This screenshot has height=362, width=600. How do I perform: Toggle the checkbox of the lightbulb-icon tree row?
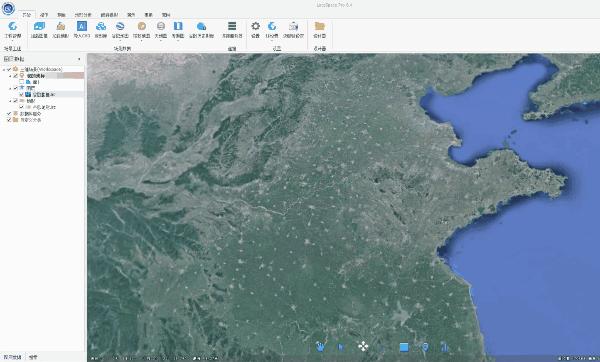click(15, 76)
